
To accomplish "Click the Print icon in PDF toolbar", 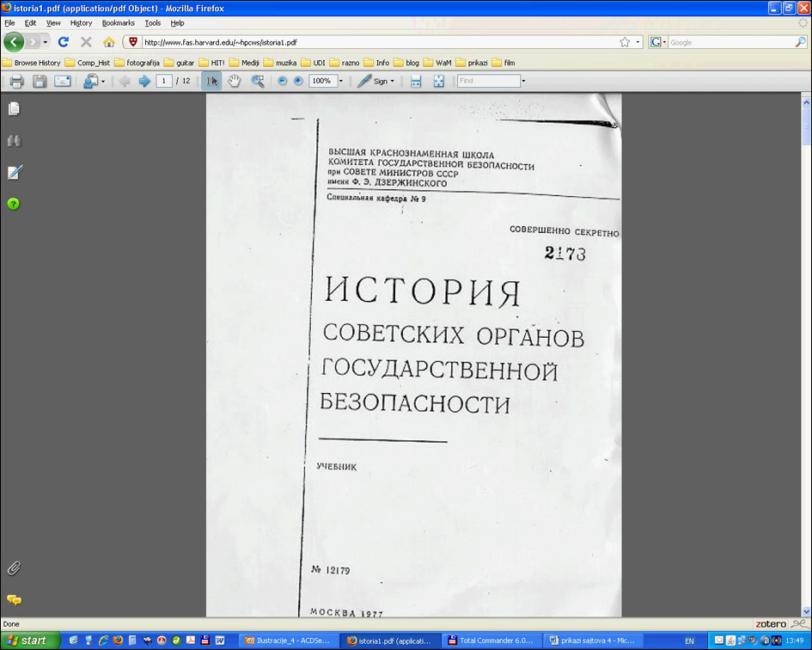I will tap(16, 81).
